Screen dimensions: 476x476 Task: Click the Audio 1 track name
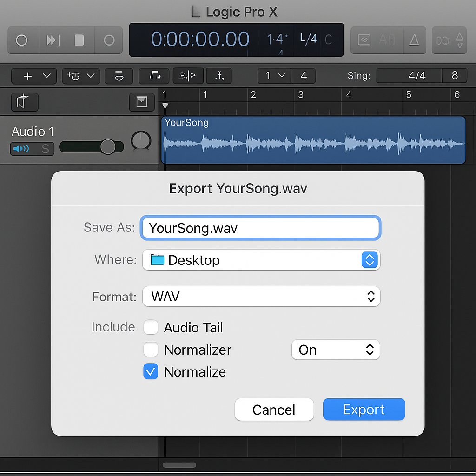[x=33, y=132]
